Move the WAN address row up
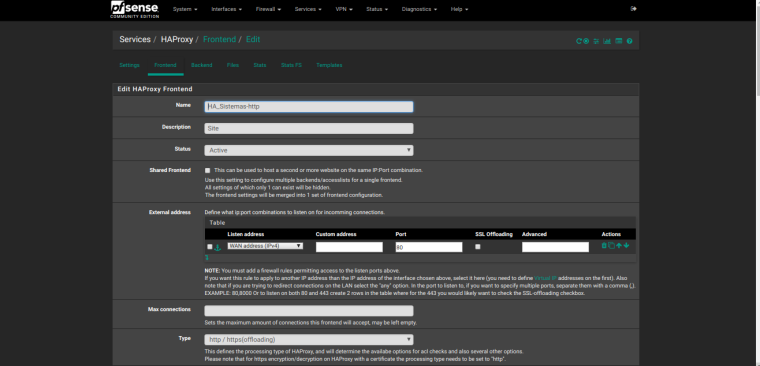Image resolution: width=760 pixels, height=366 pixels. [x=619, y=246]
